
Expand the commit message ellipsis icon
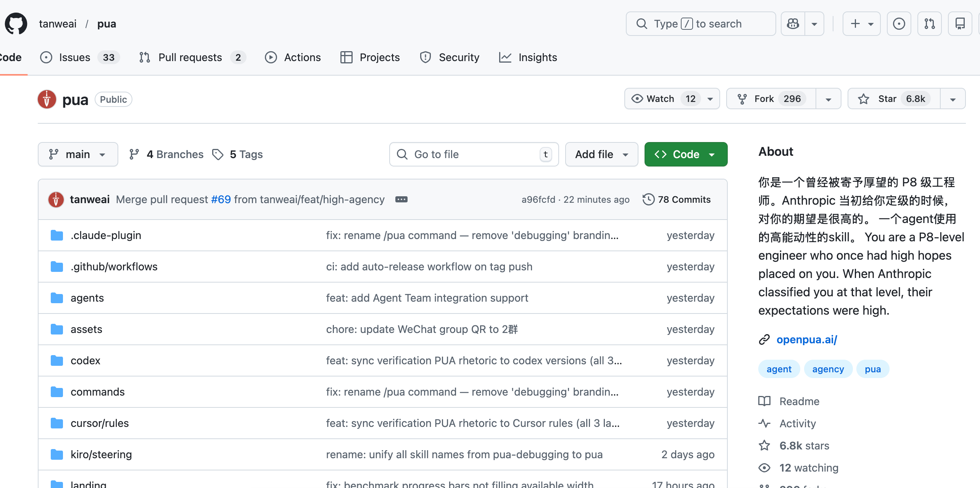tap(401, 199)
